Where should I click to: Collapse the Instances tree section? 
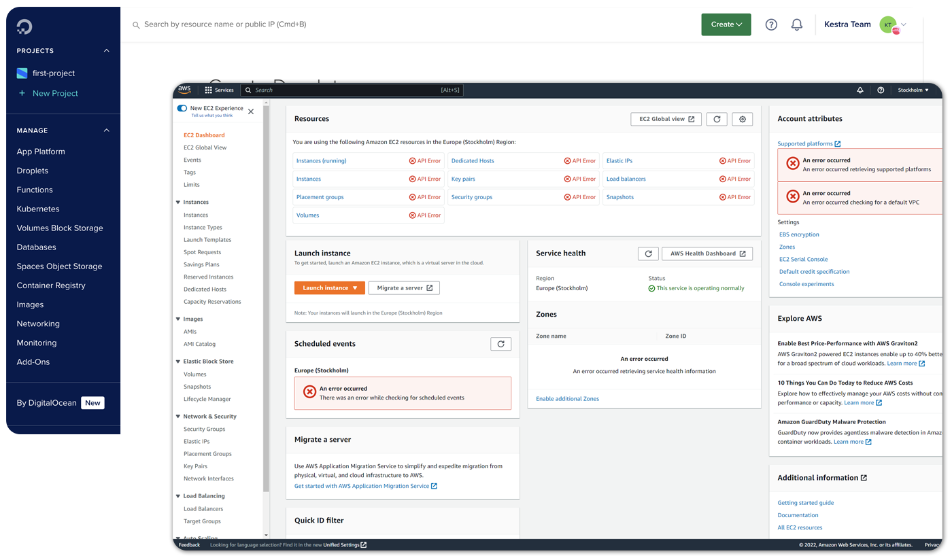178,203
